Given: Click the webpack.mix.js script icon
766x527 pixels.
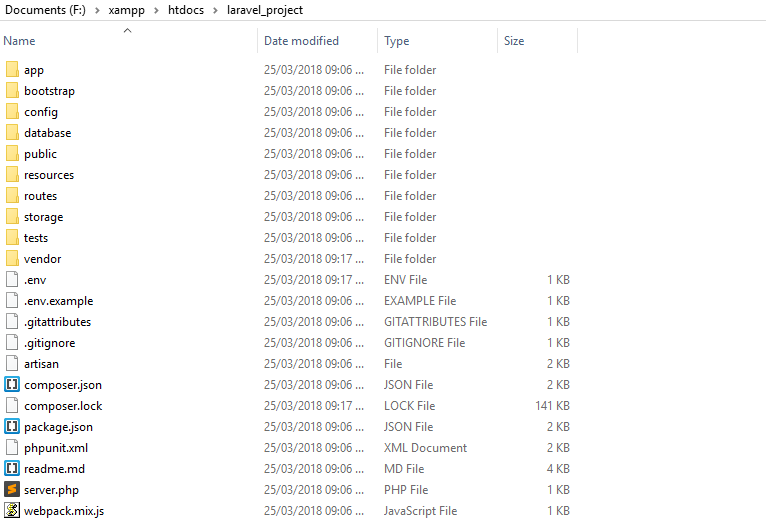Looking at the screenshot, I should point(12,510).
